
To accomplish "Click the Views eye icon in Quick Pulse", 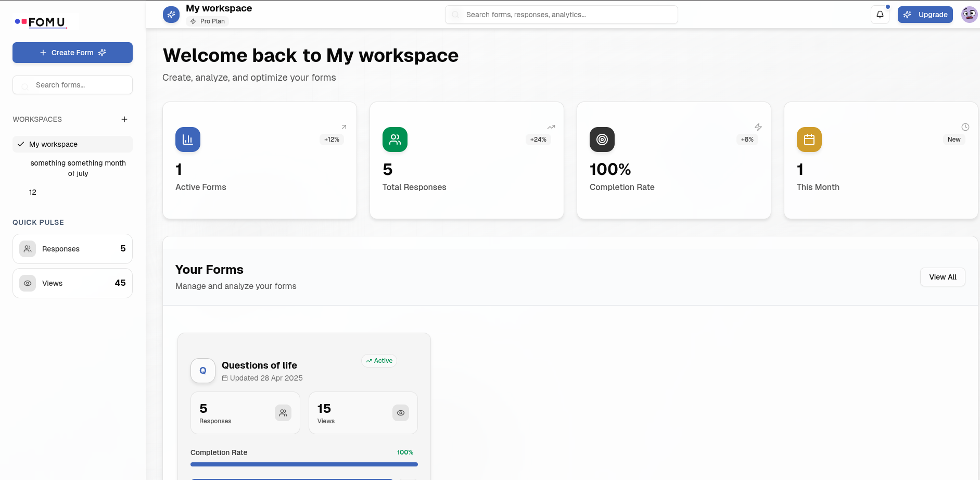I will coord(28,283).
